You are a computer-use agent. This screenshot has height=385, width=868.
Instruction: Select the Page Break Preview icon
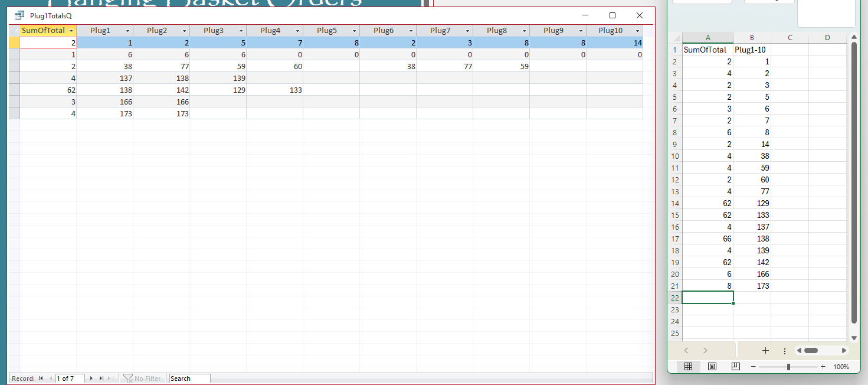point(735,366)
